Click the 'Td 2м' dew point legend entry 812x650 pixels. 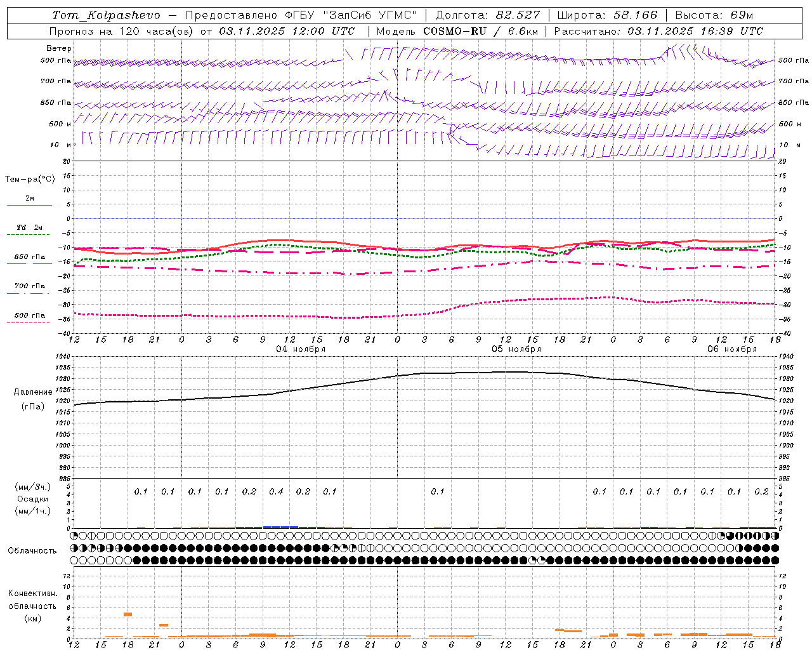point(30,227)
